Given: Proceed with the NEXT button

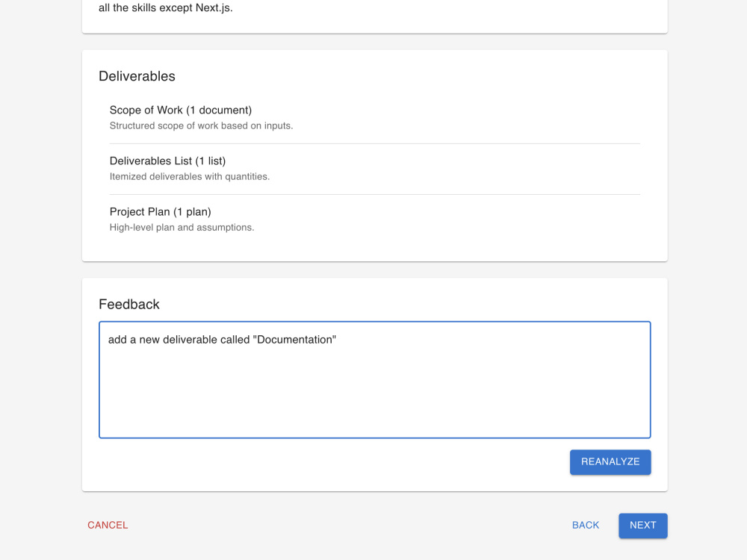Looking at the screenshot, I should tap(642, 525).
